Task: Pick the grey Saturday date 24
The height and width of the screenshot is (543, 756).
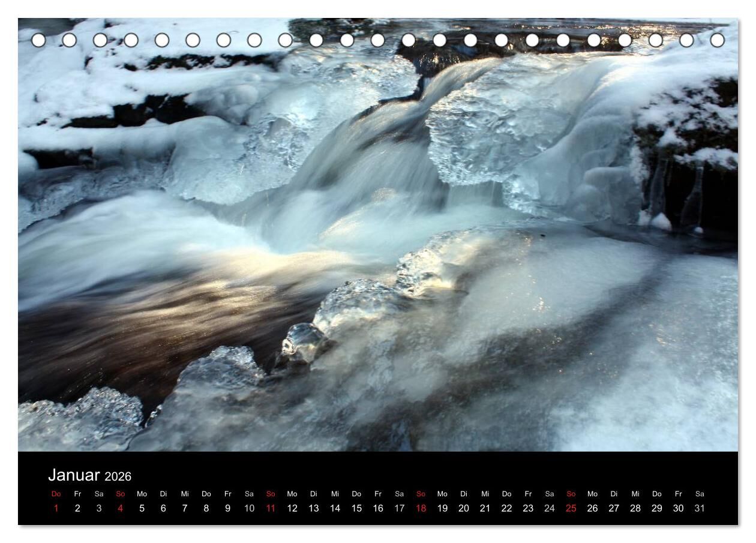Action: pos(549,508)
